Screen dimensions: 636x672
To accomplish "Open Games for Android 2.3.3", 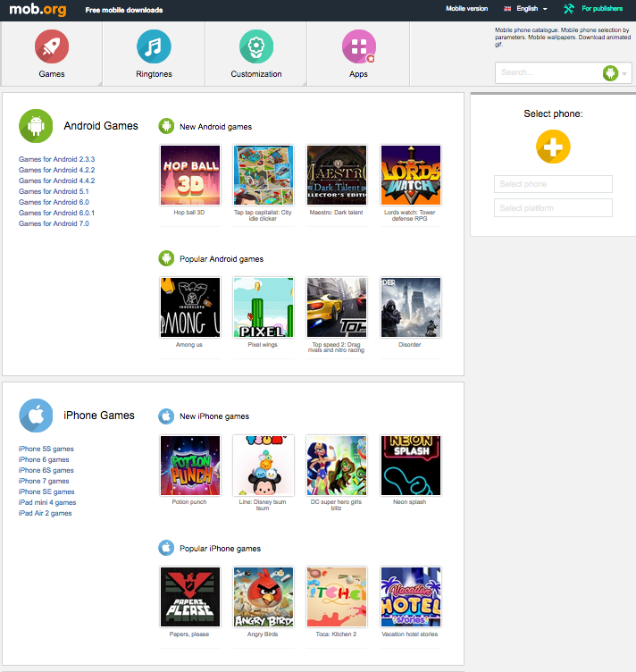I will pos(56,159).
